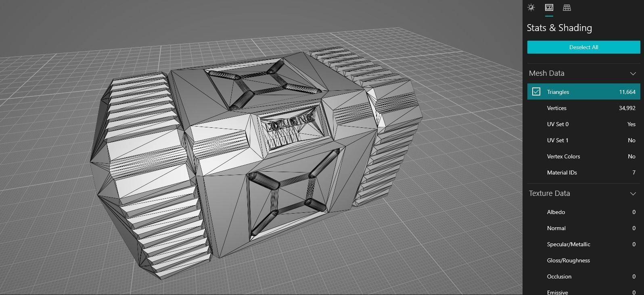Select the Vertices row
This screenshot has width=644, height=295.
click(x=583, y=108)
